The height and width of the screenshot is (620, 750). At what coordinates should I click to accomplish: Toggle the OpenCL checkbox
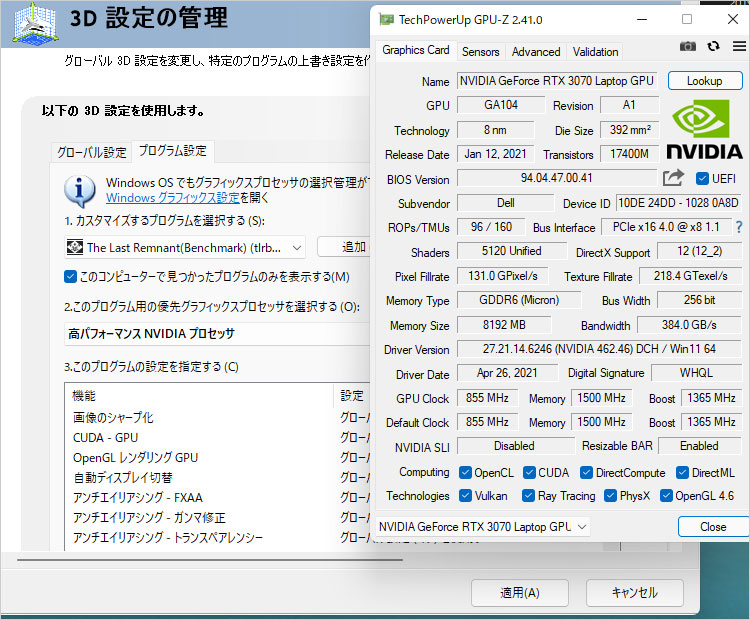[x=465, y=473]
